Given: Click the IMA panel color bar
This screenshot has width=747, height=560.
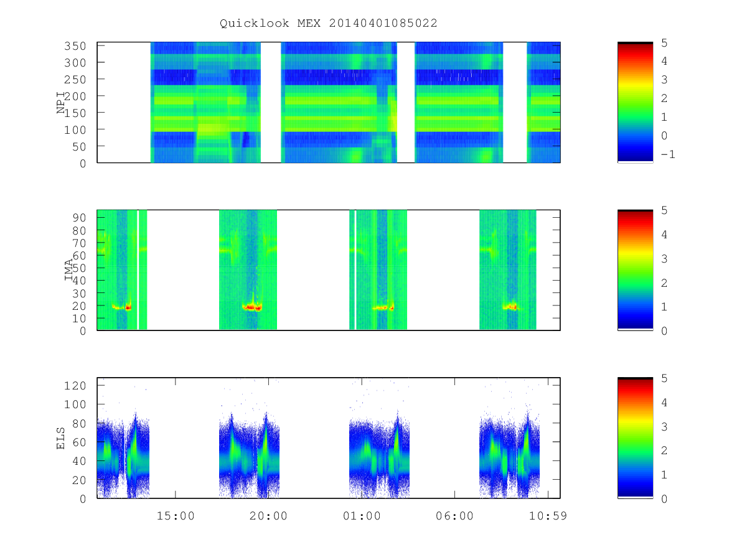Looking at the screenshot, I should pos(635,270).
